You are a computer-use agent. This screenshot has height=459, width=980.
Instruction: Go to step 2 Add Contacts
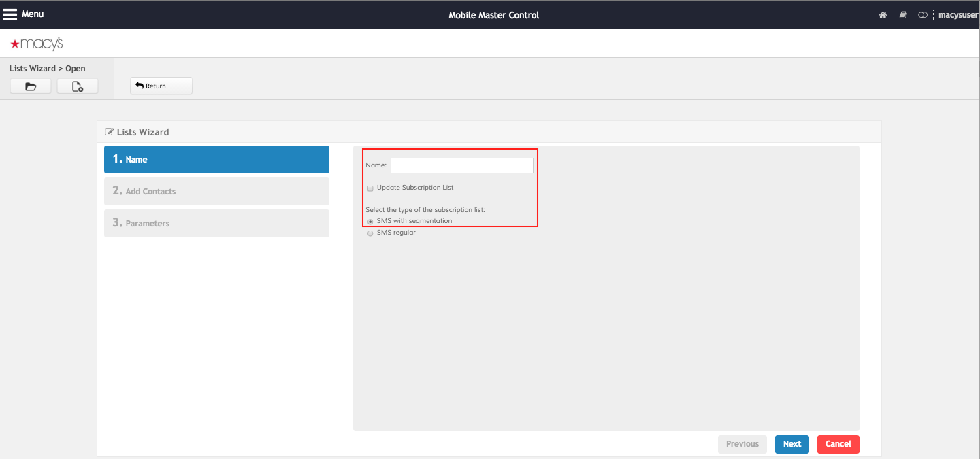216,191
